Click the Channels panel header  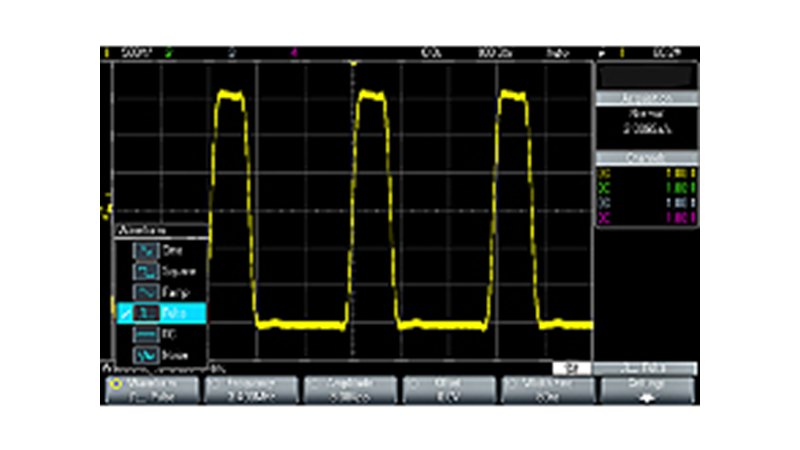click(x=645, y=158)
